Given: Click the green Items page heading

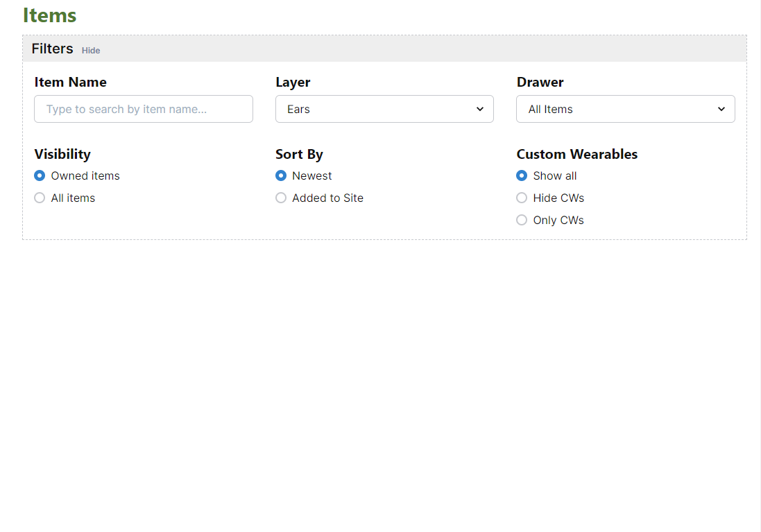Looking at the screenshot, I should pos(49,15).
